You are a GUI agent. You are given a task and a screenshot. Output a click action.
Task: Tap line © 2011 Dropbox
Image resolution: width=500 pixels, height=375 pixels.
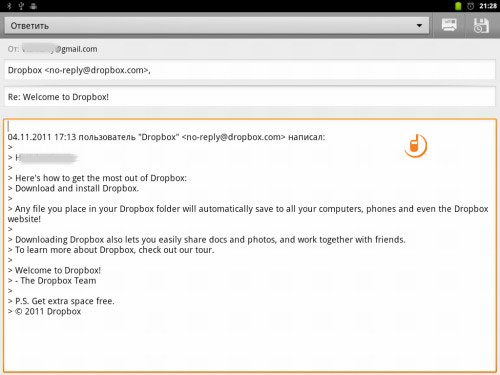pos(44,311)
